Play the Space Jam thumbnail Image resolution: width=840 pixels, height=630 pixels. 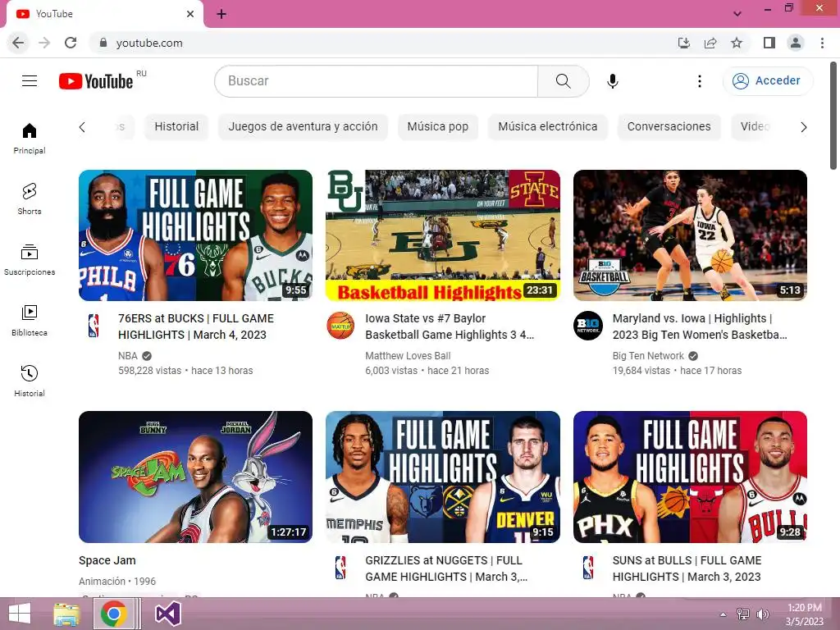tap(195, 477)
